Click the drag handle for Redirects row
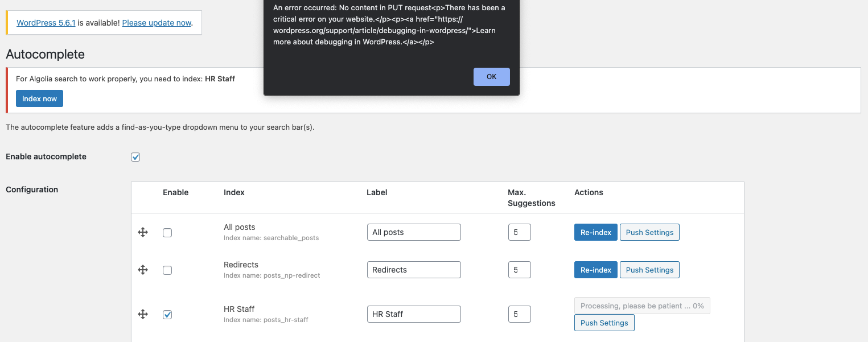Viewport: 868px width, 342px height. coord(143,270)
